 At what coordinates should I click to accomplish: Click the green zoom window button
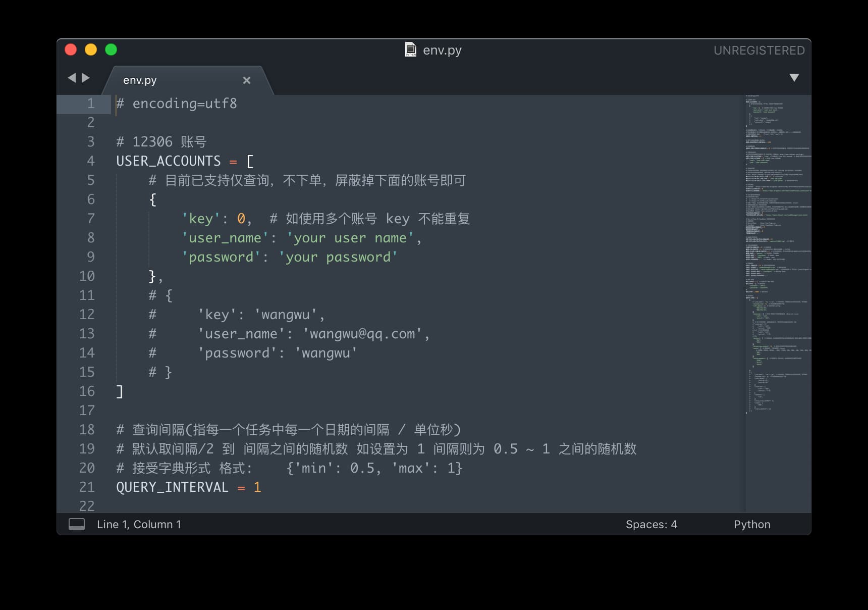(111, 49)
